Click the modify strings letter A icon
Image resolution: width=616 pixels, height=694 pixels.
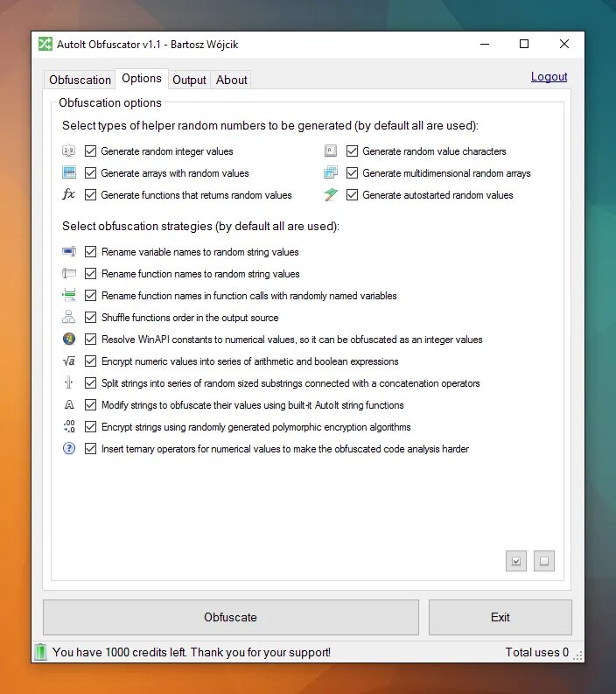pos(69,404)
